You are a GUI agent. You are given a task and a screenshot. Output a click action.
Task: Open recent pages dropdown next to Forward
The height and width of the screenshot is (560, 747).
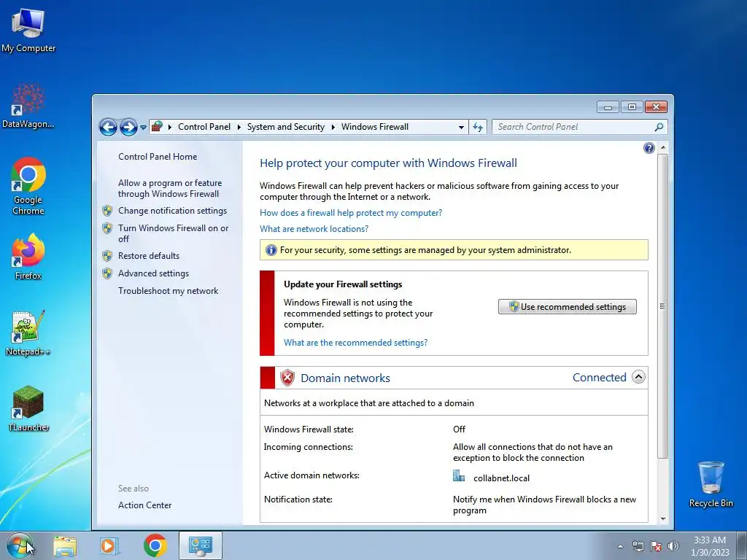pyautogui.click(x=144, y=128)
